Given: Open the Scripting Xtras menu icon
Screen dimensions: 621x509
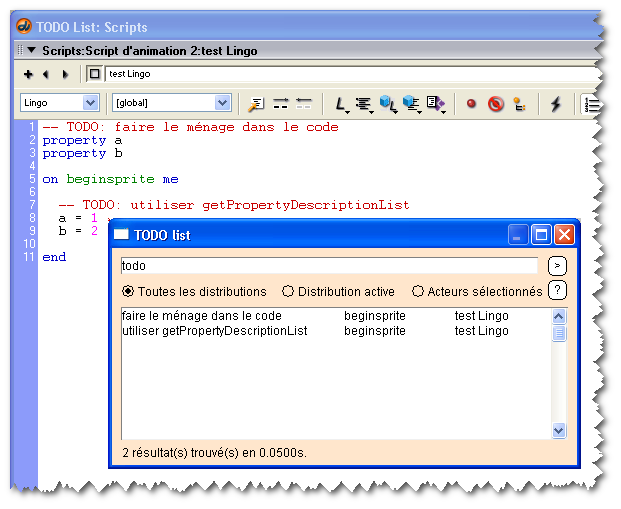Looking at the screenshot, I should click(436, 105).
